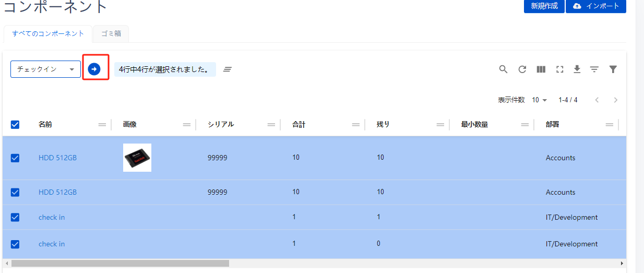Image resolution: width=644 pixels, height=273 pixels.
Task: Click the インポート button
Action: click(596, 6)
